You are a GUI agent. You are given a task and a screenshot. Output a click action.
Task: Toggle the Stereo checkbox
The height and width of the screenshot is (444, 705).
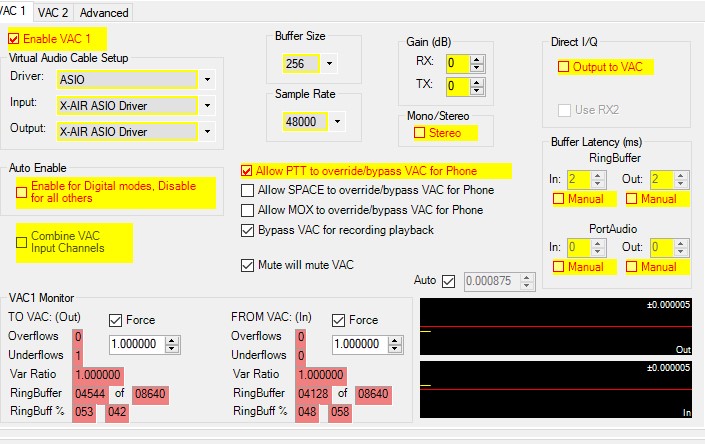pyautogui.click(x=420, y=133)
